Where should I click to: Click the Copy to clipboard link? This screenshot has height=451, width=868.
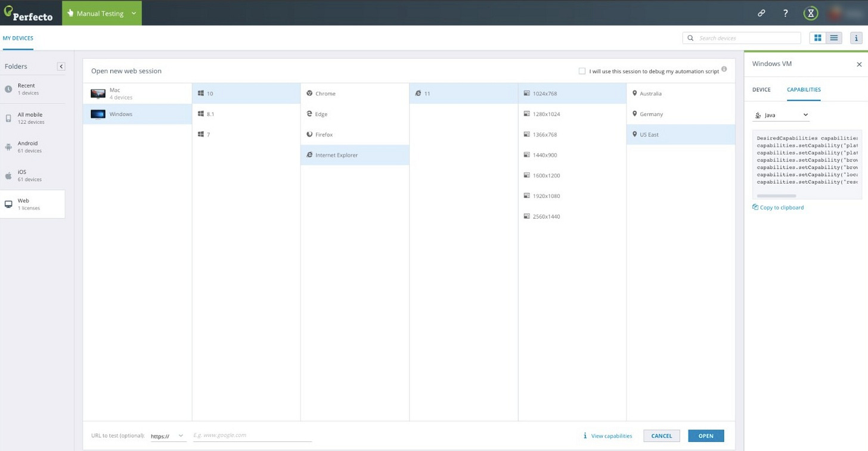(x=782, y=207)
